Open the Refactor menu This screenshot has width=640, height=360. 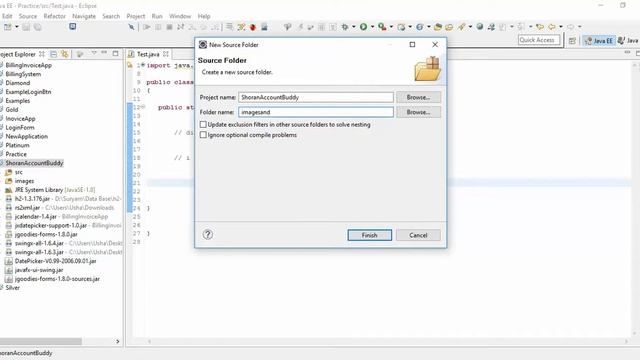click(55, 16)
